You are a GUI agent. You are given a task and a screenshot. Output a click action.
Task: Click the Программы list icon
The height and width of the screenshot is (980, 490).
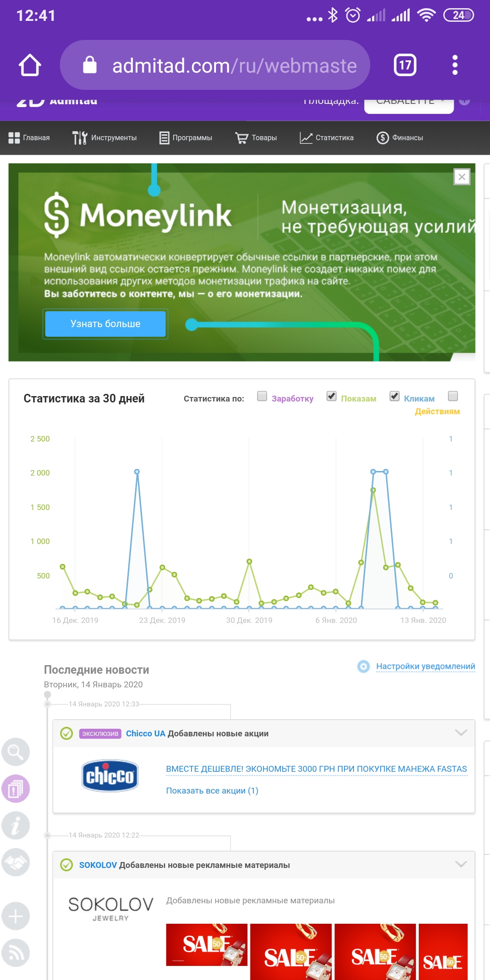click(164, 138)
